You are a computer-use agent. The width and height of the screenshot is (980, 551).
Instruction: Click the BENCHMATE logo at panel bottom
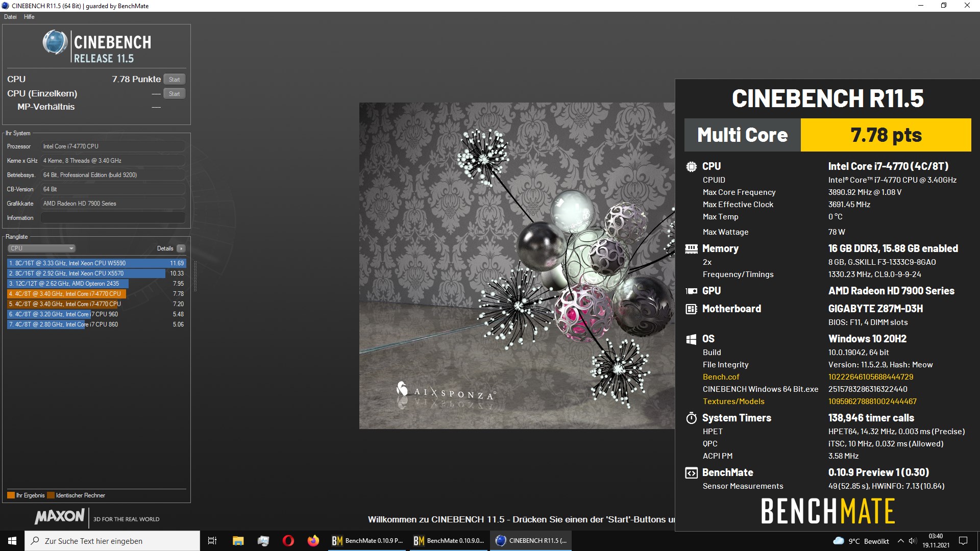pos(828,511)
